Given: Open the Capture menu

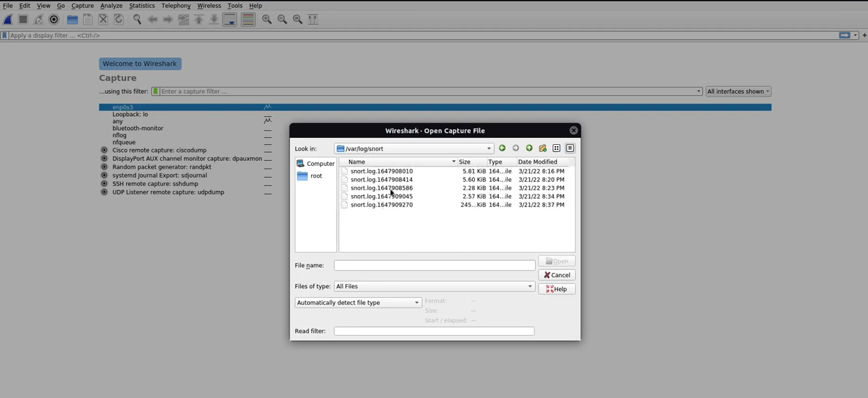Looking at the screenshot, I should pyautogui.click(x=83, y=6).
